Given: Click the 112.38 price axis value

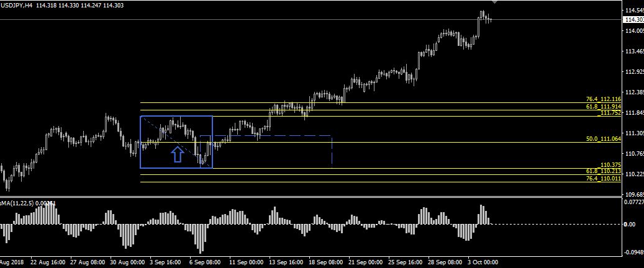Looking at the screenshot, I should pos(635,92).
